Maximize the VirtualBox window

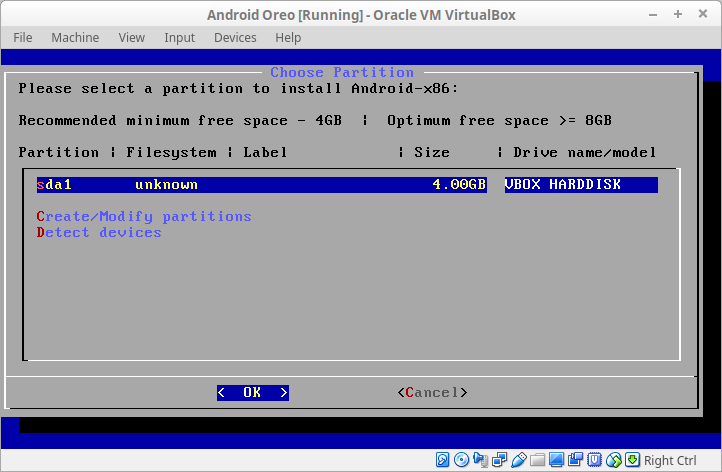pyautogui.click(x=678, y=14)
